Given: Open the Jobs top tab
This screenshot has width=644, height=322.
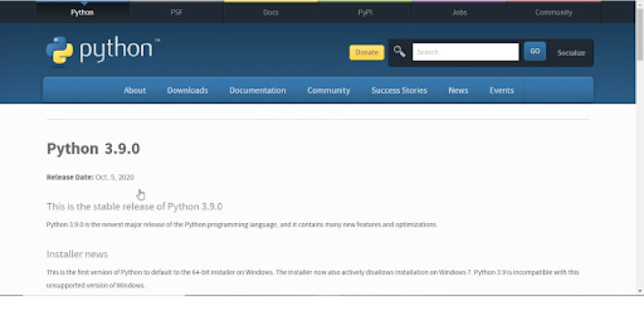Looking at the screenshot, I should point(459,12).
